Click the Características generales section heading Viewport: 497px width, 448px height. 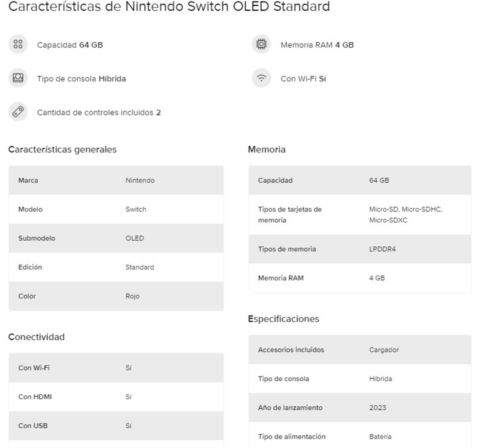(x=63, y=149)
